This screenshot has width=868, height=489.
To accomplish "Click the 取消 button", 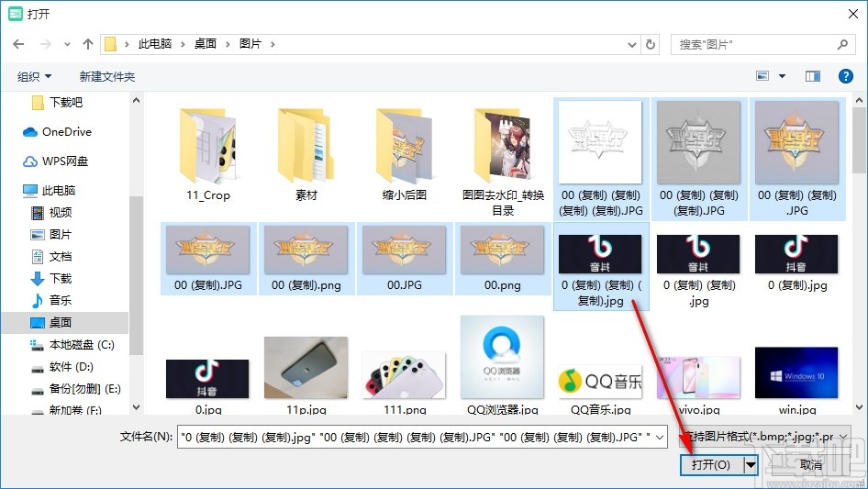I will pyautogui.click(x=810, y=464).
